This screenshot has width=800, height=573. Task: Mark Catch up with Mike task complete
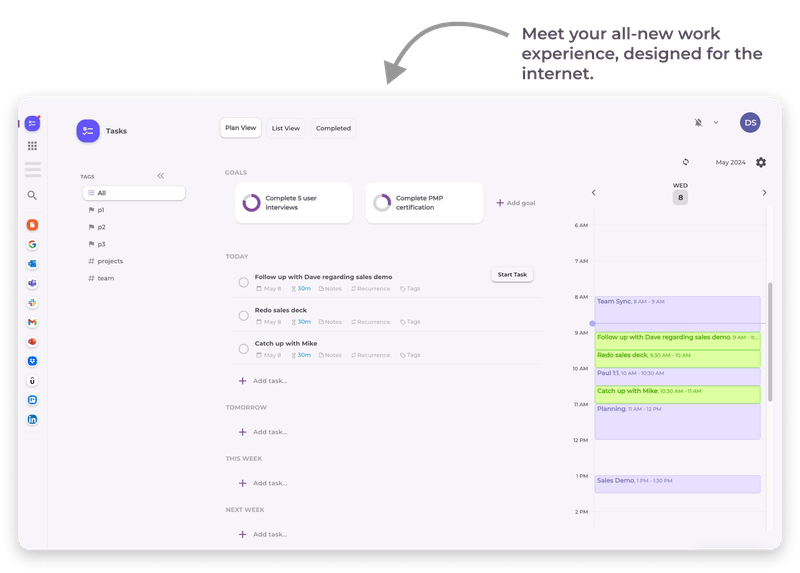(244, 349)
